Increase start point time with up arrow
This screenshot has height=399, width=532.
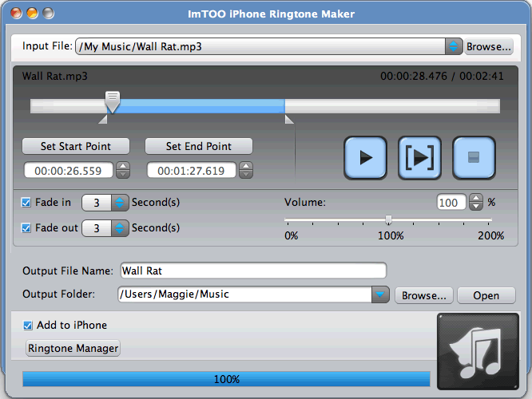tap(123, 166)
